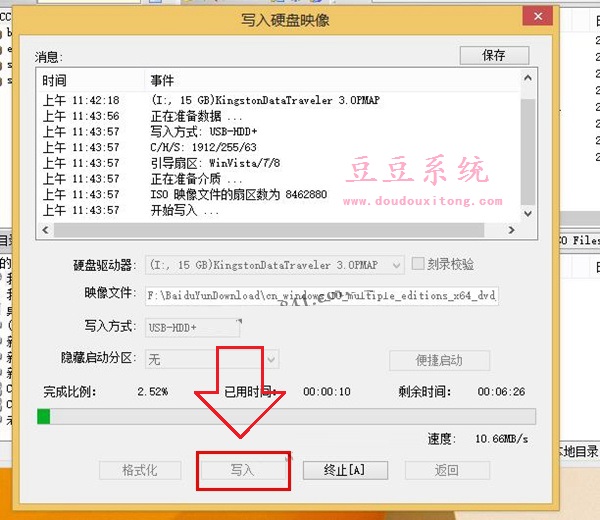The width and height of the screenshot is (600, 520).
Task: Select the 写入方式: USB-HDD+ log row
Action: click(279, 132)
